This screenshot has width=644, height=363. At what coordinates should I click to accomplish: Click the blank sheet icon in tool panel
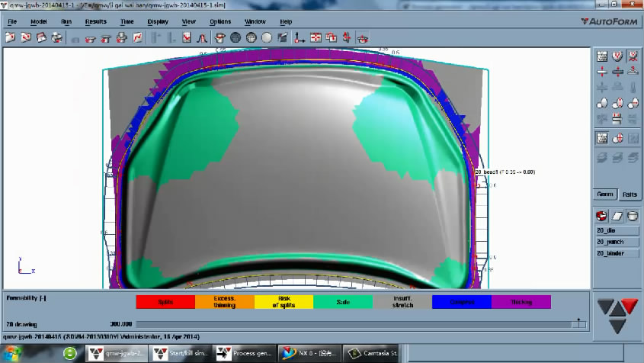click(x=617, y=216)
